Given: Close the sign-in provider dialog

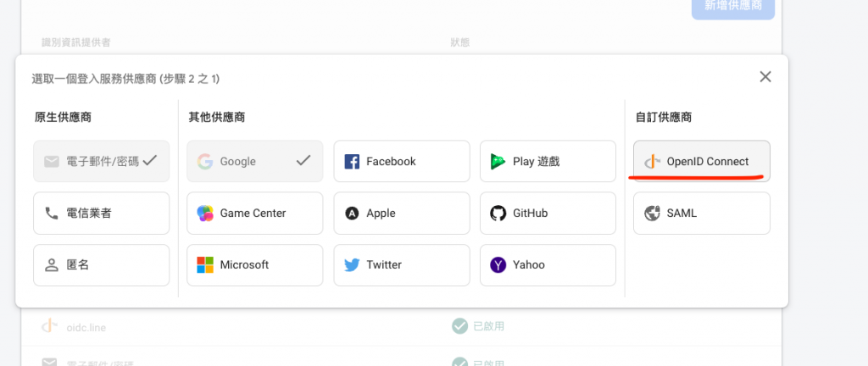Looking at the screenshot, I should 765,77.
